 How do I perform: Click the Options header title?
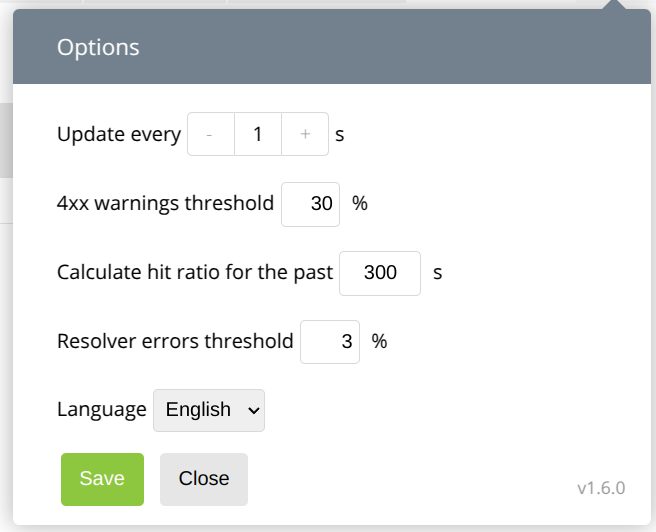pyautogui.click(x=98, y=47)
